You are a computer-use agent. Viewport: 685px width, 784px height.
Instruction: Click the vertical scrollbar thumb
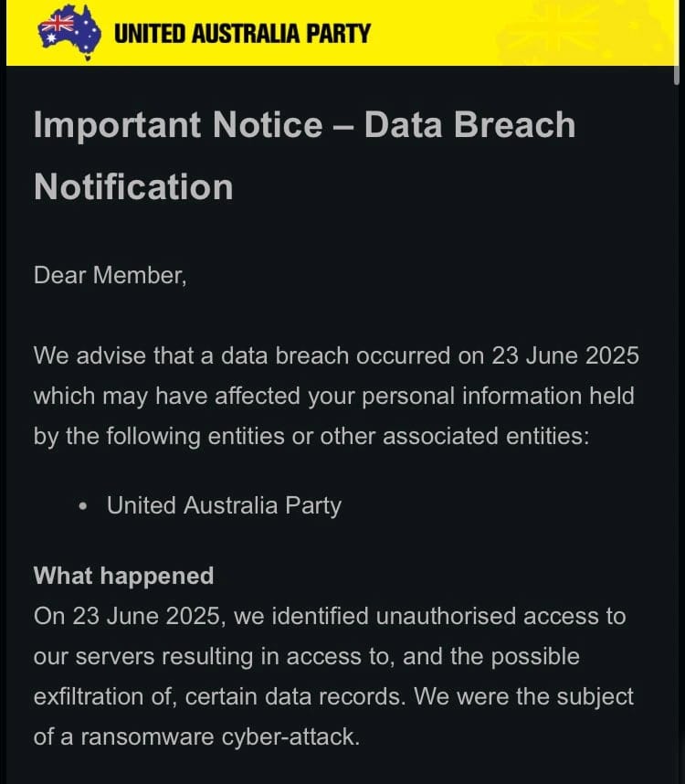[x=677, y=42]
